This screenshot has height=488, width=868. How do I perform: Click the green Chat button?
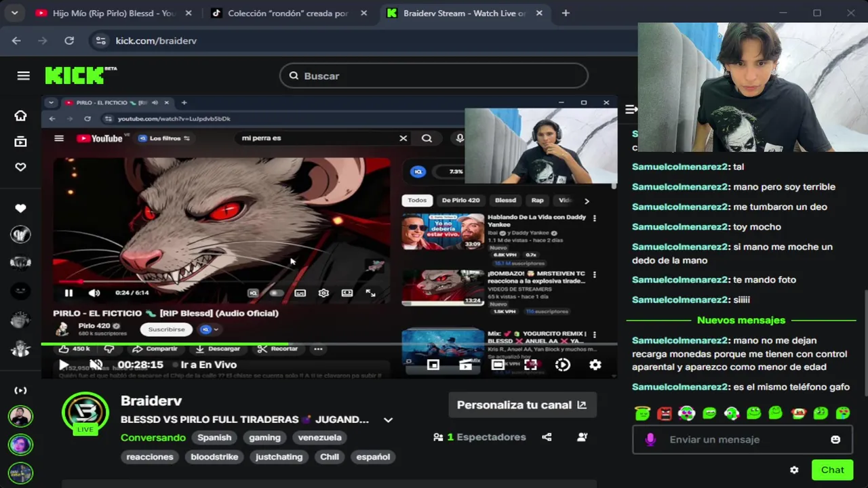click(832, 470)
